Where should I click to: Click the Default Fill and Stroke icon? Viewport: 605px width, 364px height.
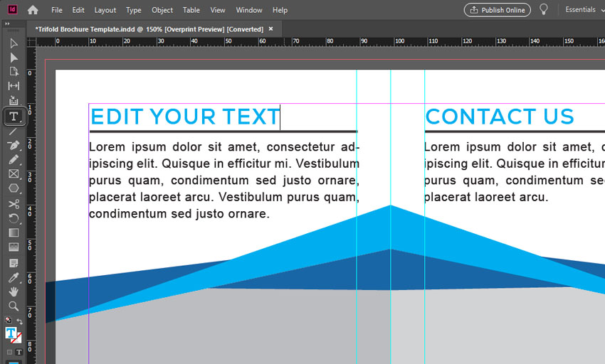point(8,320)
